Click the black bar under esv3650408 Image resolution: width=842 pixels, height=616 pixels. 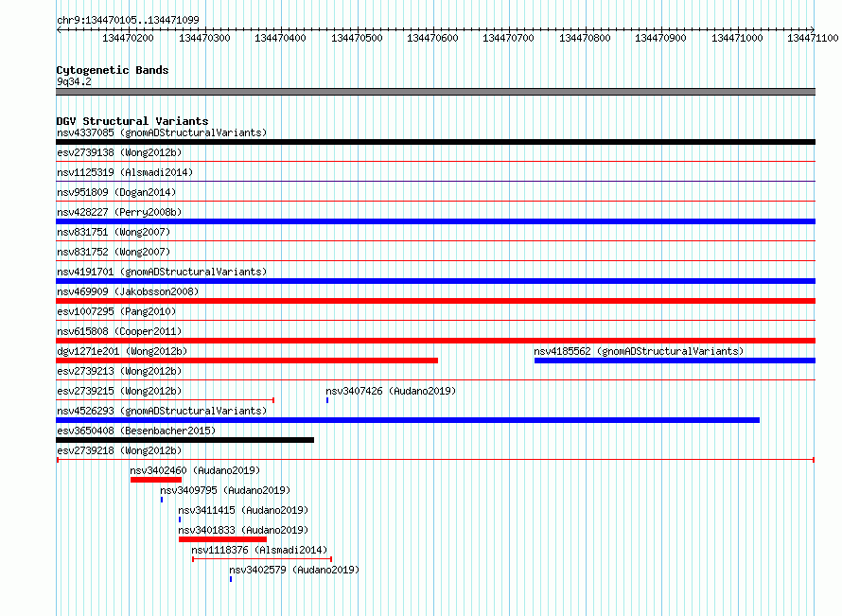pyautogui.click(x=184, y=440)
